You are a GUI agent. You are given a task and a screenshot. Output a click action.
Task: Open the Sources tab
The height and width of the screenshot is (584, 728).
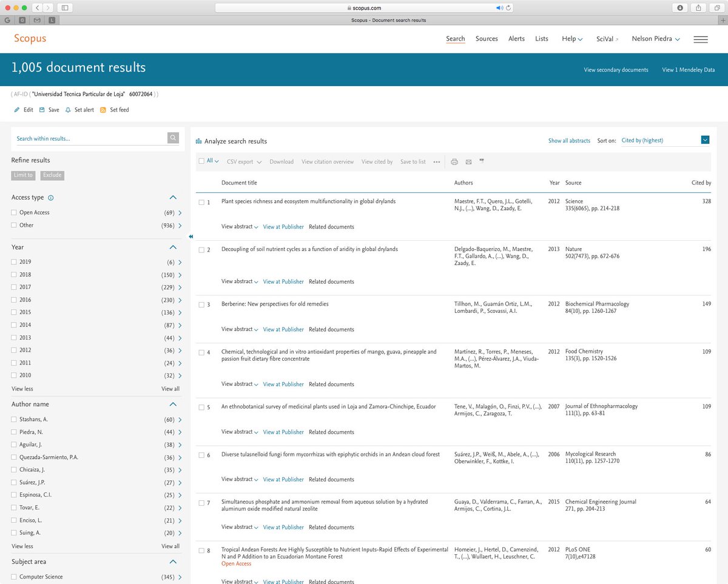pyautogui.click(x=487, y=39)
